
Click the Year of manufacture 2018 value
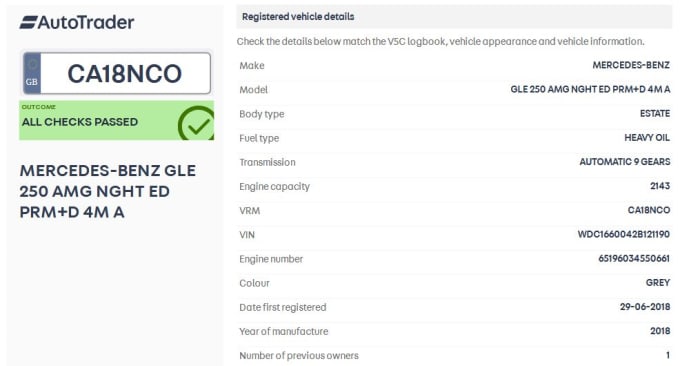click(660, 331)
